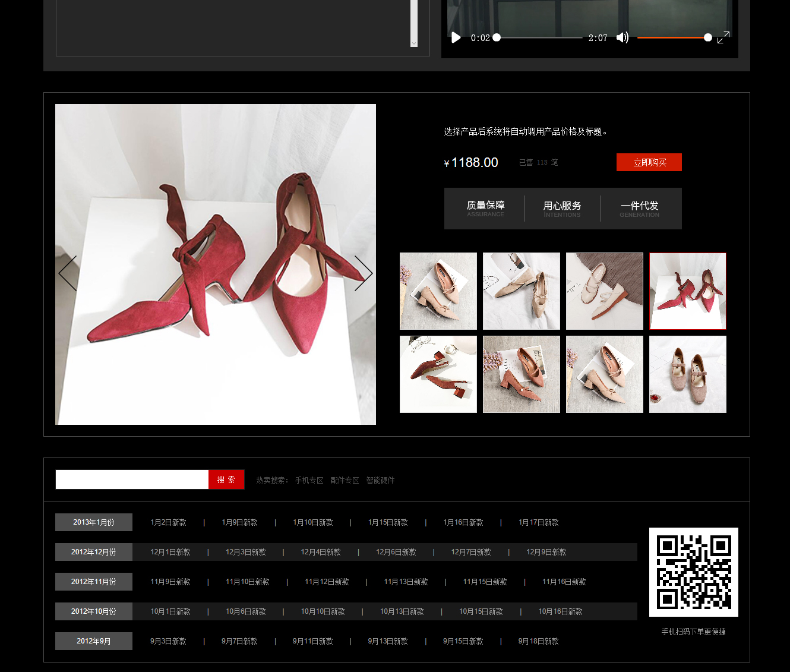
Task: Open the 手机专区 hot search link
Action: [309, 480]
